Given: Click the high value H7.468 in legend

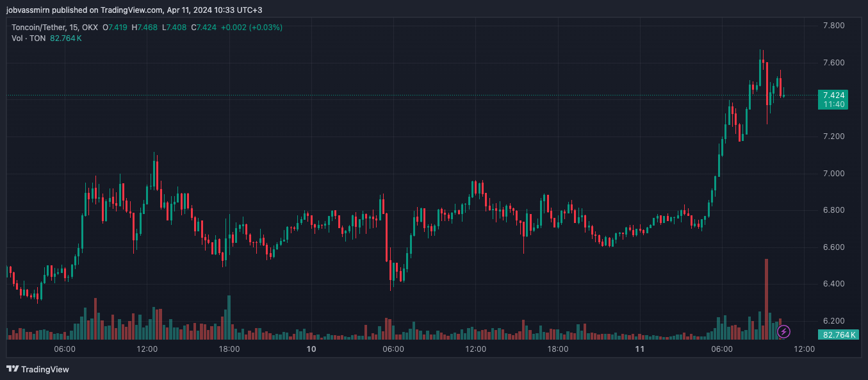Looking at the screenshot, I should 145,28.
